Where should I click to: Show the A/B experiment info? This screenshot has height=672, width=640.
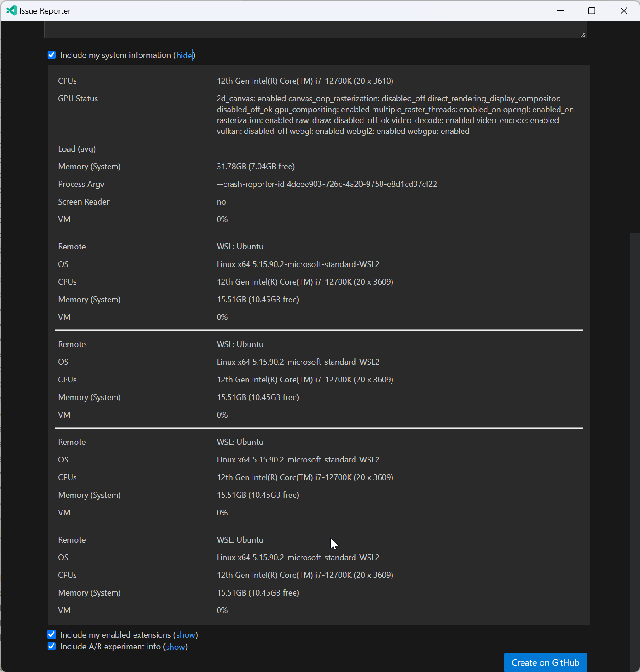pyautogui.click(x=176, y=647)
